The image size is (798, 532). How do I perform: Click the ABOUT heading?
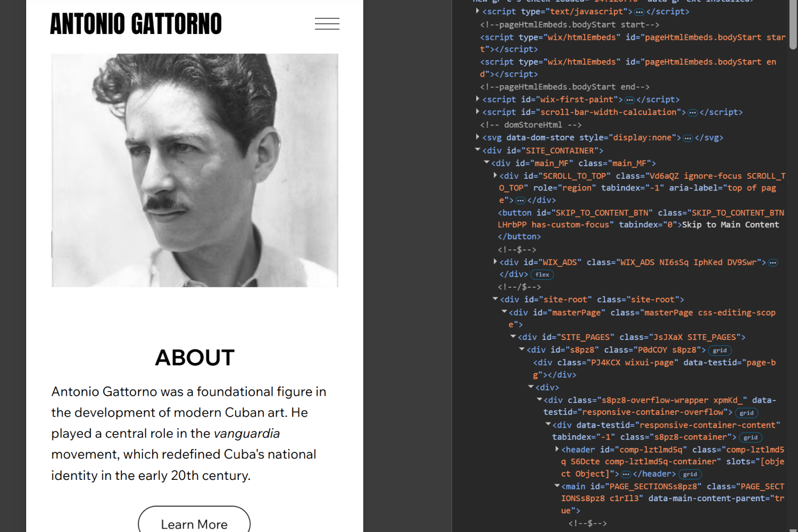(x=195, y=358)
